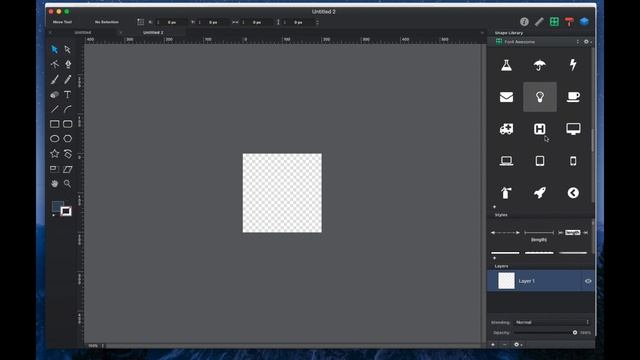Select the Scale tool

pos(54,169)
